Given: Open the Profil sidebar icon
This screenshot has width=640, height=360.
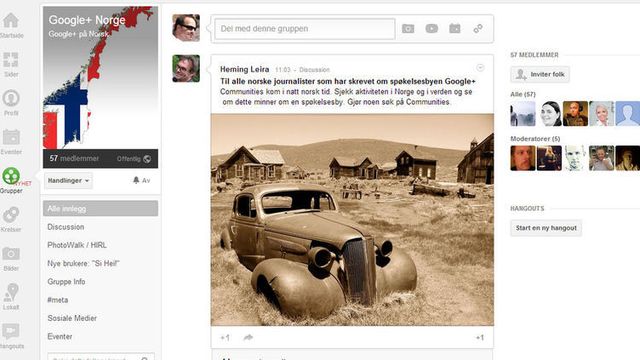Looking at the screenshot, I should tap(11, 98).
